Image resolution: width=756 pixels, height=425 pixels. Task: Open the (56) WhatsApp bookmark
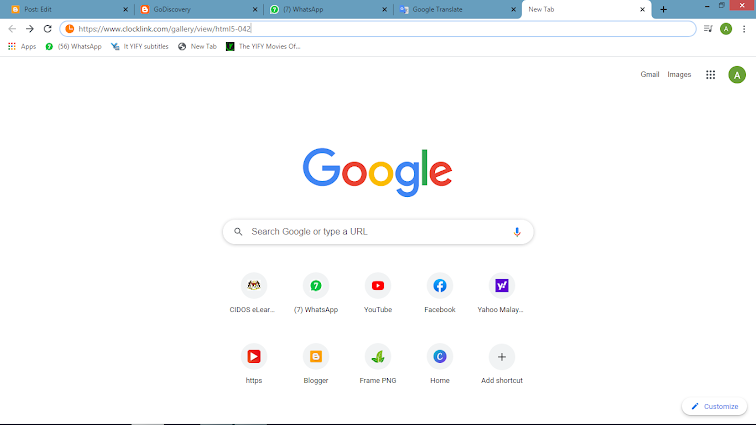pos(73,46)
